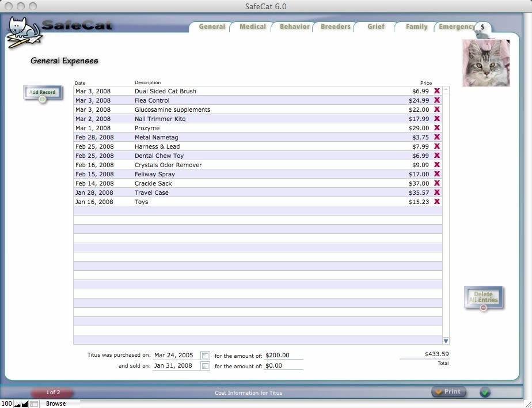
Task: Click the $200.00 purchase amount field
Action: (283, 356)
